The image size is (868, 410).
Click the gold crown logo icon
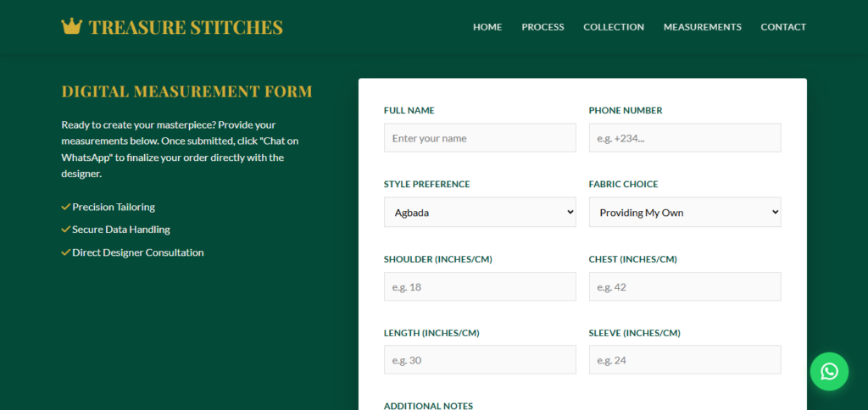tap(71, 26)
